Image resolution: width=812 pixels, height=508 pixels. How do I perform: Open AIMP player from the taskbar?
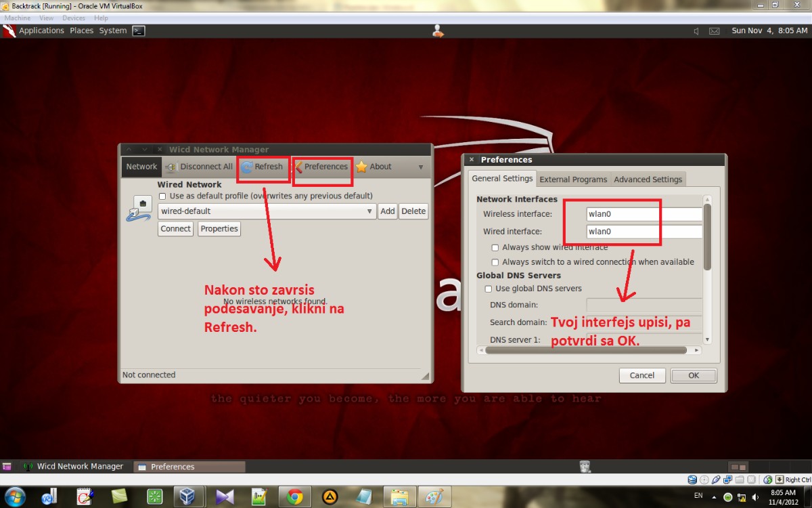coord(330,496)
